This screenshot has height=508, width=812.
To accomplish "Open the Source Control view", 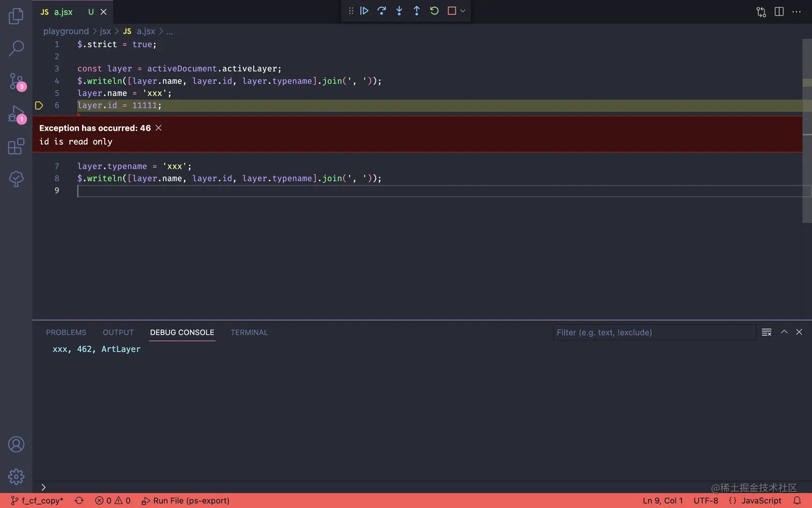I will 16,82.
